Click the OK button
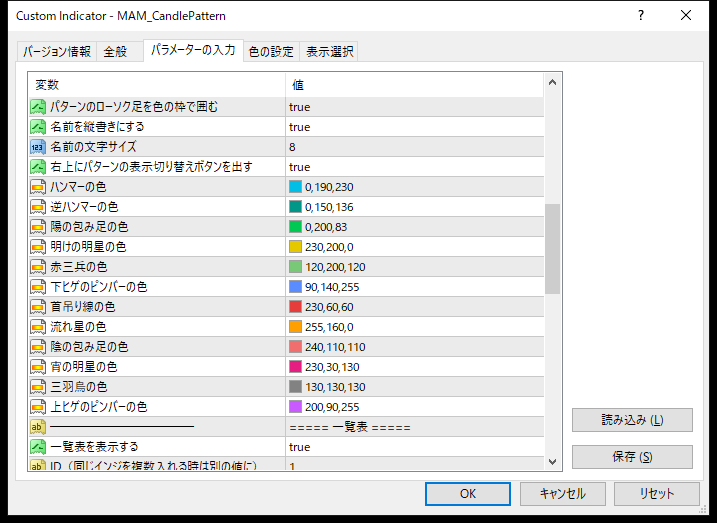Screen dimensions: 717x523 point(468,494)
